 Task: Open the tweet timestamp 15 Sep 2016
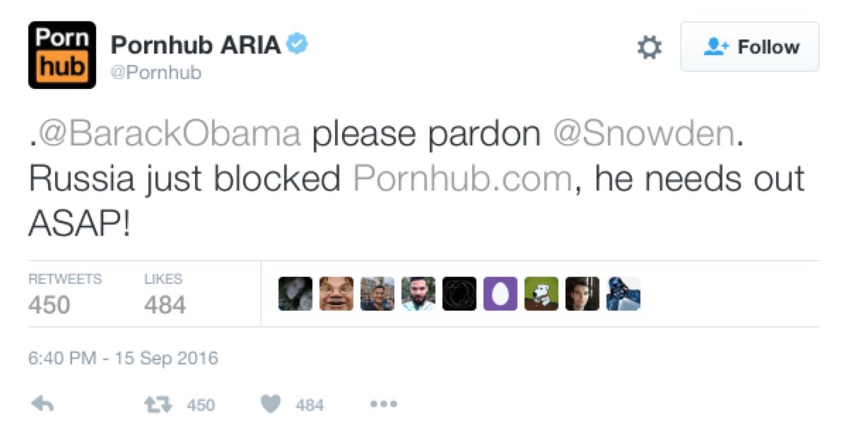coord(123,358)
